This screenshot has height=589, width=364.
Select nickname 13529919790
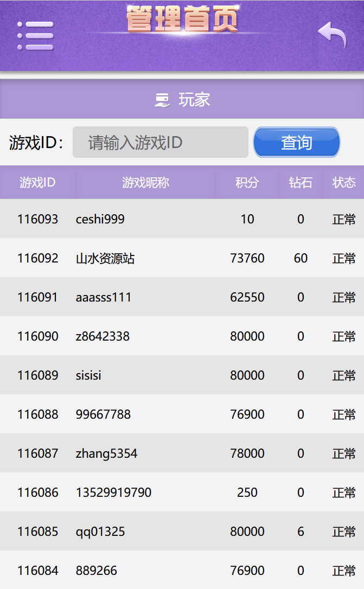pyautogui.click(x=113, y=492)
